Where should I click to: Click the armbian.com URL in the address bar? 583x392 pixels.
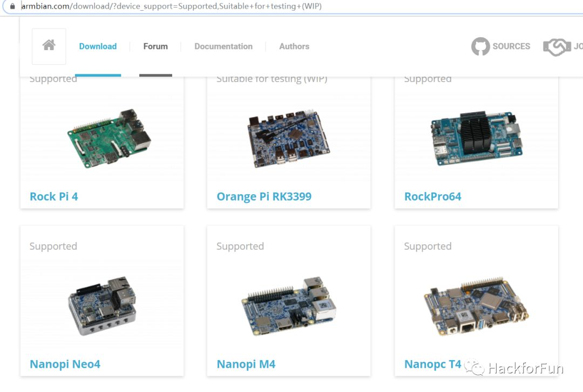click(x=172, y=6)
